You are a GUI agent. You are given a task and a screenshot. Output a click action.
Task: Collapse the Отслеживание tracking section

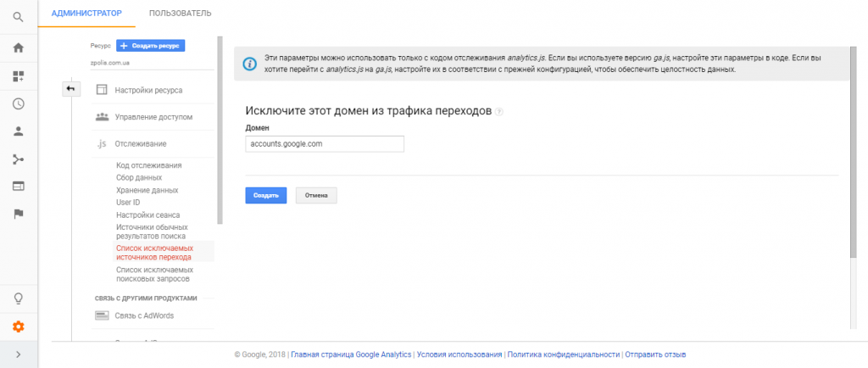pos(141,144)
